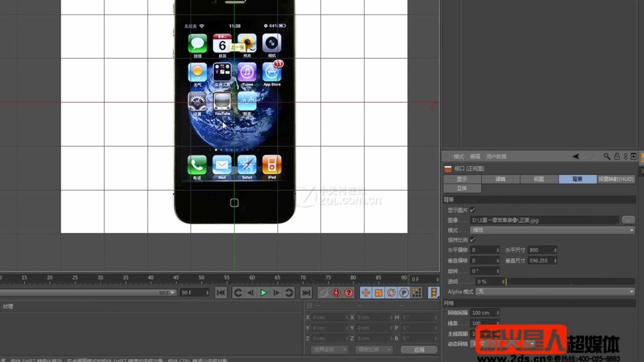
Task: Go to the next key
Action: [x=289, y=293]
